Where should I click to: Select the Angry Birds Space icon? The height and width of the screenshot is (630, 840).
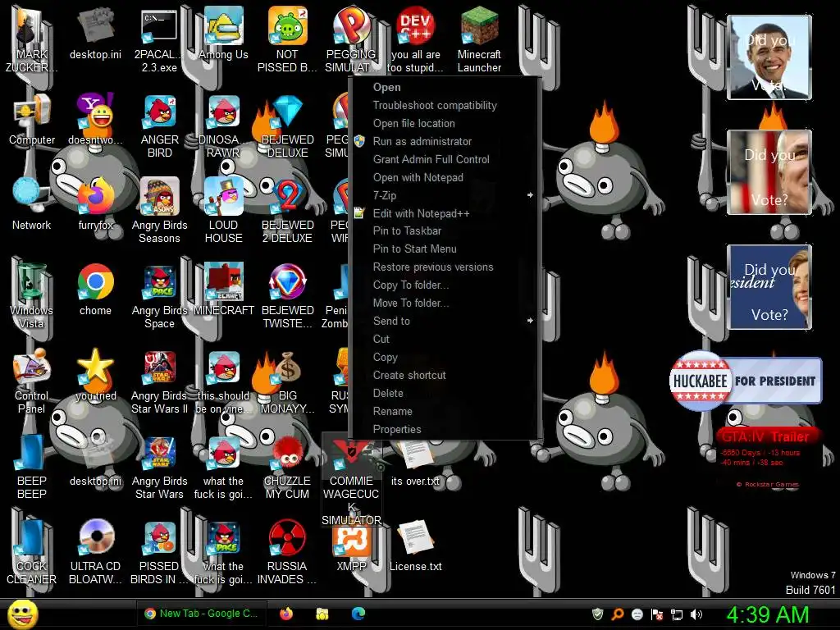tap(160, 295)
